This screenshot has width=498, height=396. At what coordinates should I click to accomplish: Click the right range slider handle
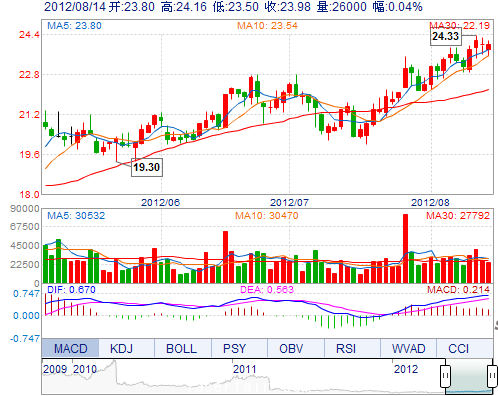click(x=492, y=376)
